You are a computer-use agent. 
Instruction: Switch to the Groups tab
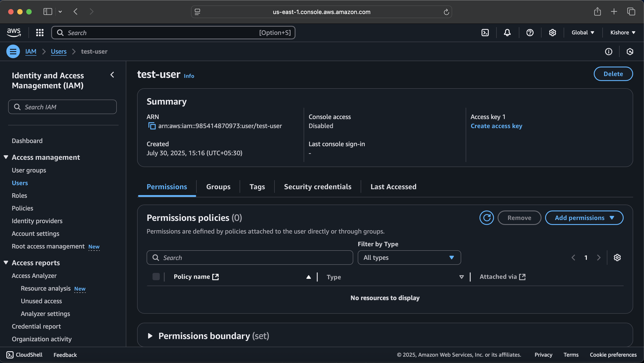click(x=218, y=187)
